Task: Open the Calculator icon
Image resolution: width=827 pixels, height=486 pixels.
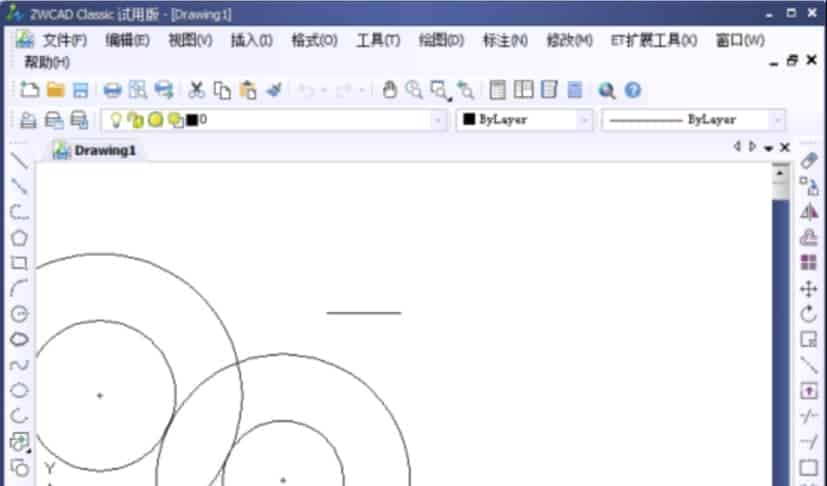Action: [x=574, y=90]
